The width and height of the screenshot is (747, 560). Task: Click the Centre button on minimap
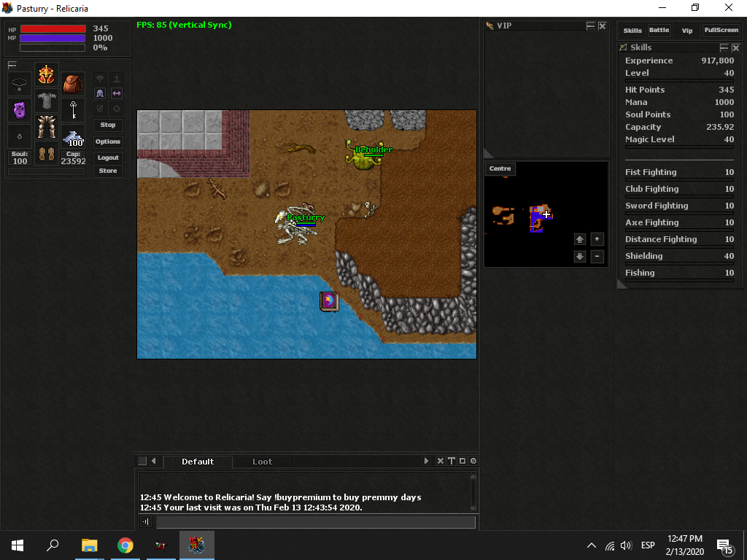(x=500, y=168)
